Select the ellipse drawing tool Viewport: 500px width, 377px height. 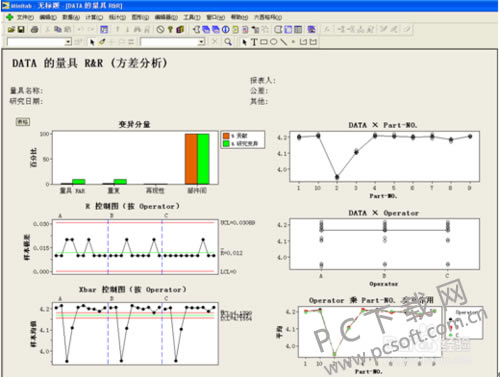click(x=273, y=42)
